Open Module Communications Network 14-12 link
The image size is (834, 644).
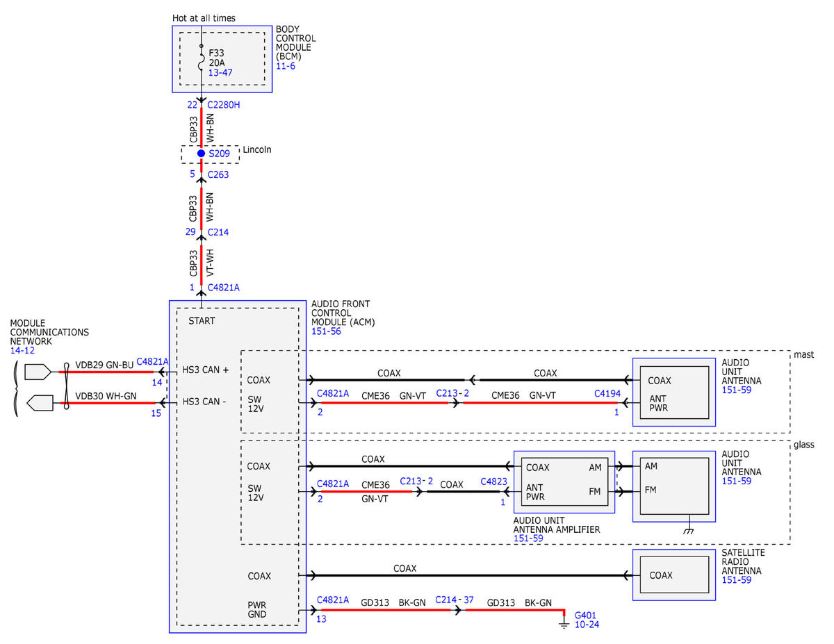coord(22,352)
